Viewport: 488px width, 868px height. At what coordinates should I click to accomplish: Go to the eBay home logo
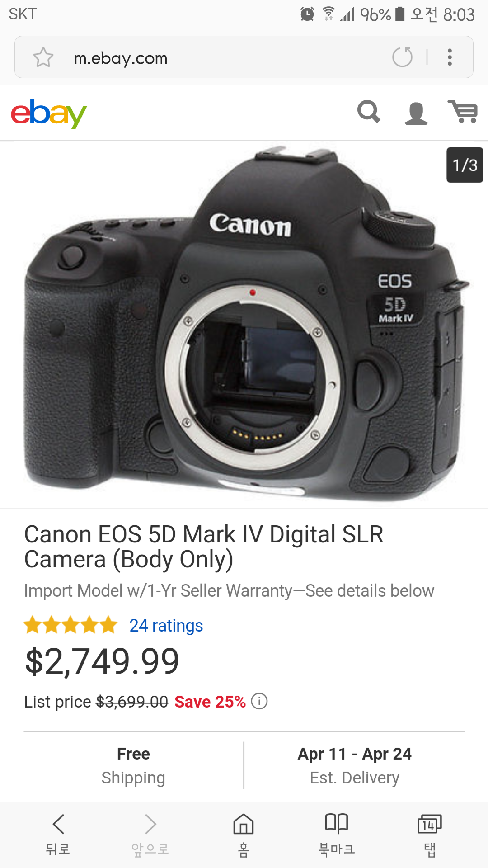coord(49,113)
